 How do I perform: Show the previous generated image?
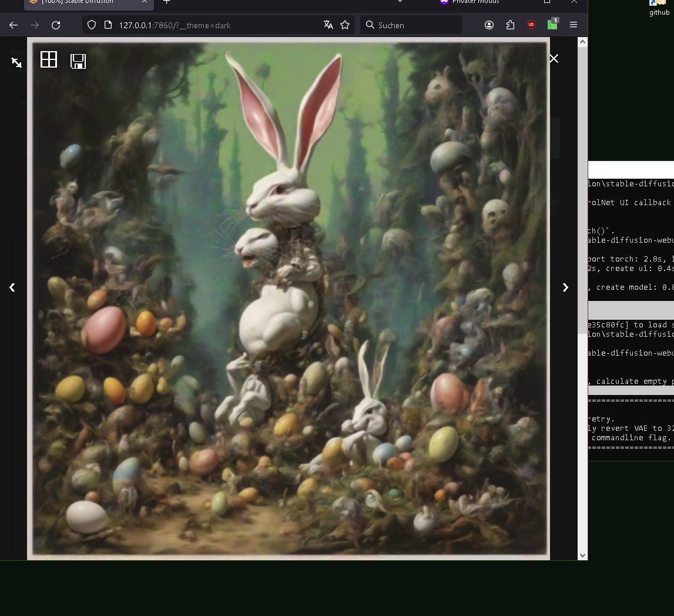click(x=12, y=287)
